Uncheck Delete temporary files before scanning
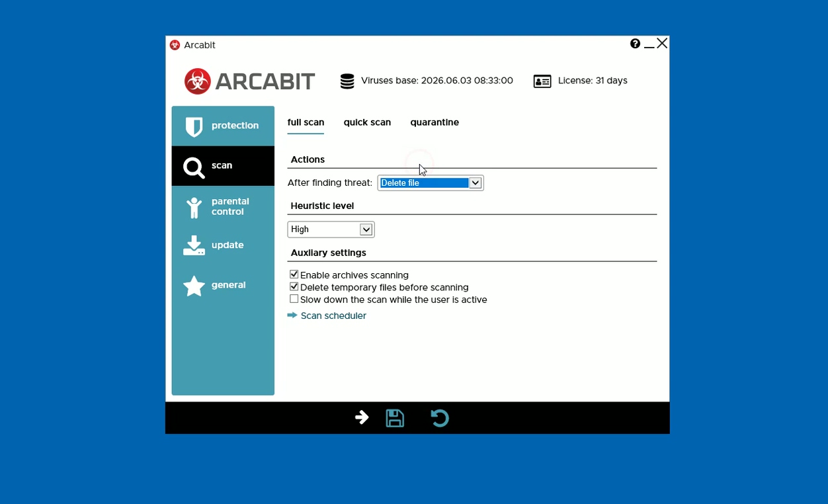The width and height of the screenshot is (828, 504). [294, 287]
